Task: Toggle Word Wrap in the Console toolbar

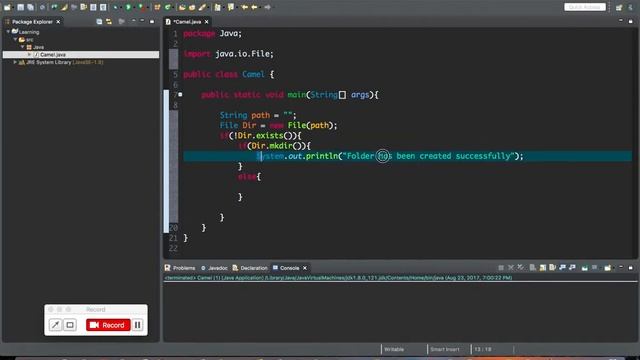Action: click(552, 268)
